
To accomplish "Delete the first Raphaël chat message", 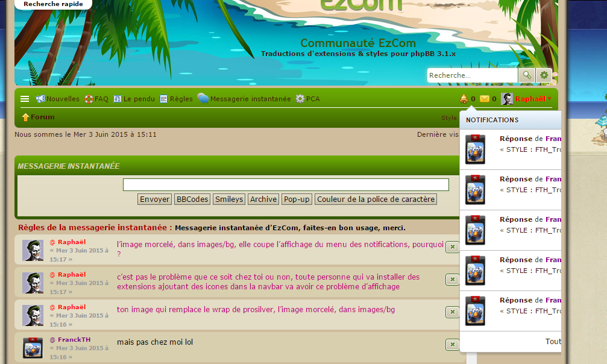I will coord(452,246).
